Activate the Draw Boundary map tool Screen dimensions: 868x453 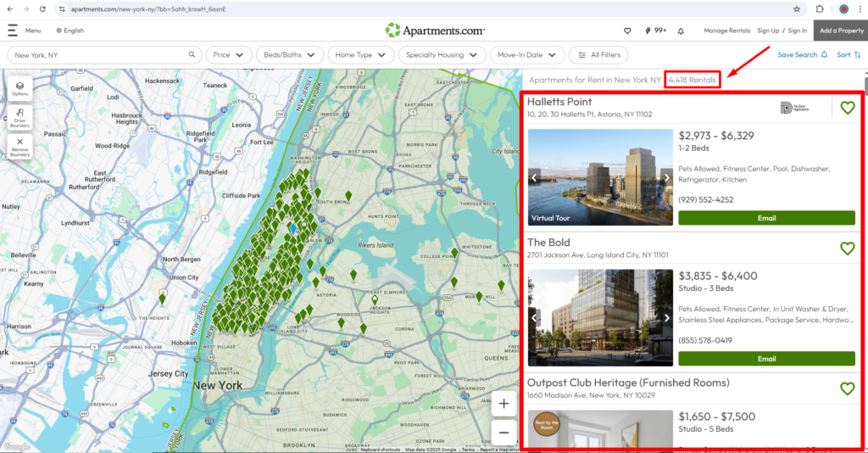tap(19, 118)
